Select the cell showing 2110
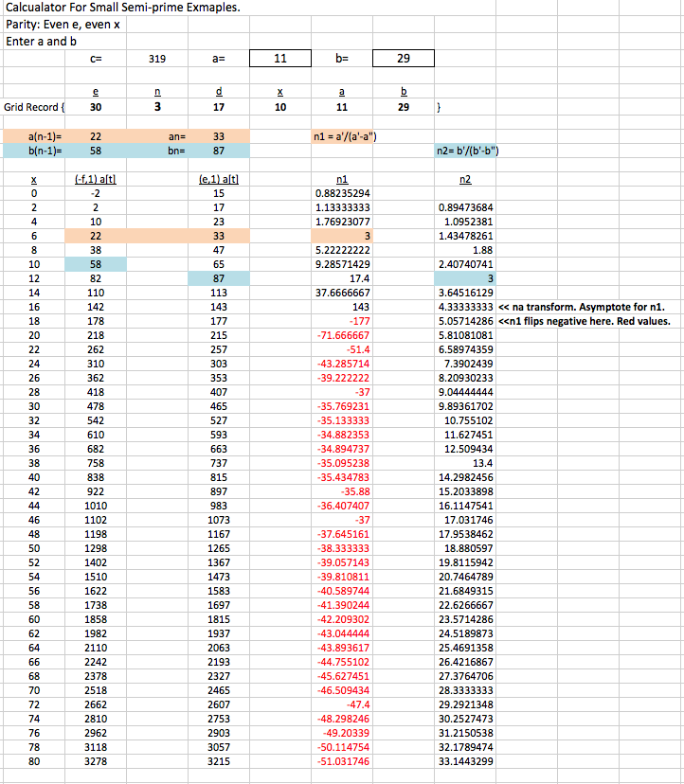 [x=96, y=648]
